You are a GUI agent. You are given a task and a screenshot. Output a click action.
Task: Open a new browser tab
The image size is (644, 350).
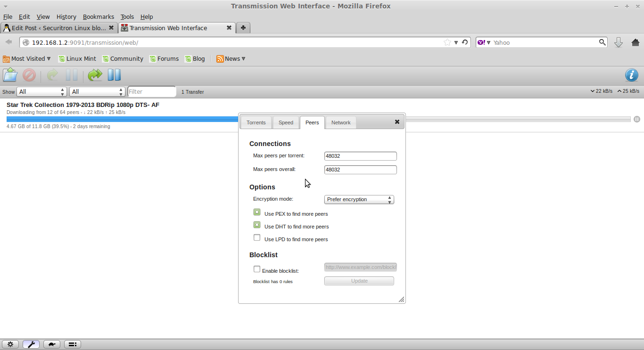click(x=243, y=28)
